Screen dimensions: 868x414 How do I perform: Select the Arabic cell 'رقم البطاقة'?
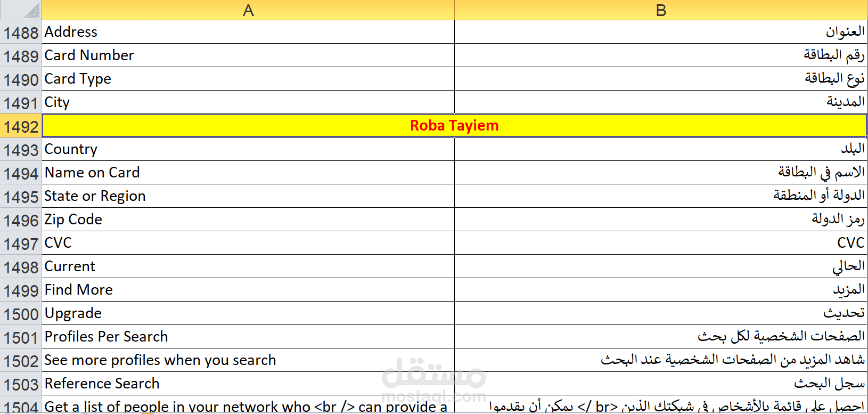tap(661, 56)
